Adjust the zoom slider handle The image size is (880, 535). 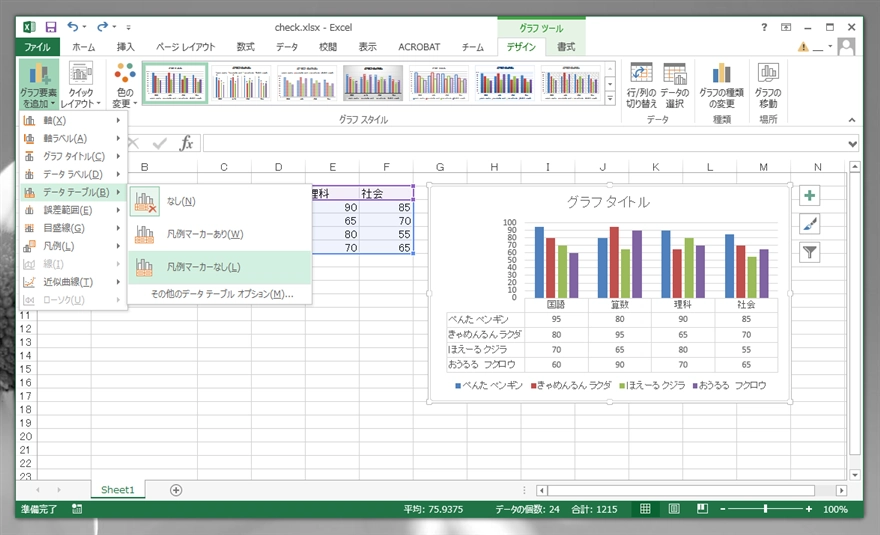click(x=765, y=509)
